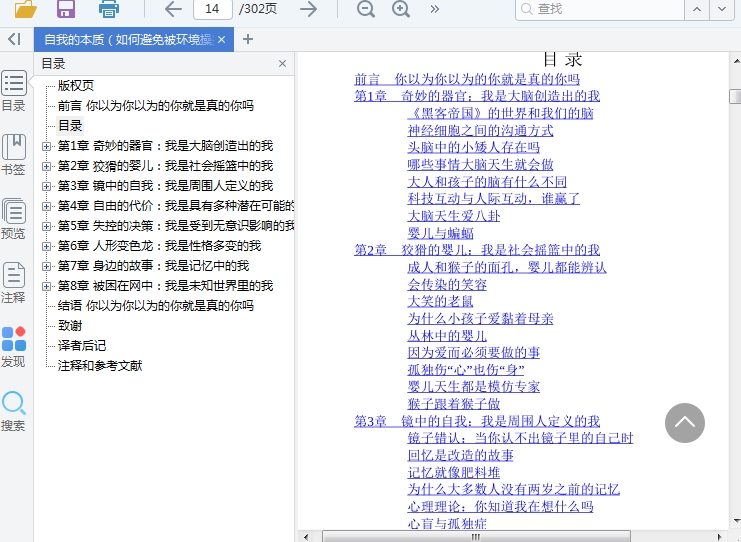Screen dimensions: 741x542
Task: Collapse the sidebar with the back-arrow icon
Action: tap(14, 39)
